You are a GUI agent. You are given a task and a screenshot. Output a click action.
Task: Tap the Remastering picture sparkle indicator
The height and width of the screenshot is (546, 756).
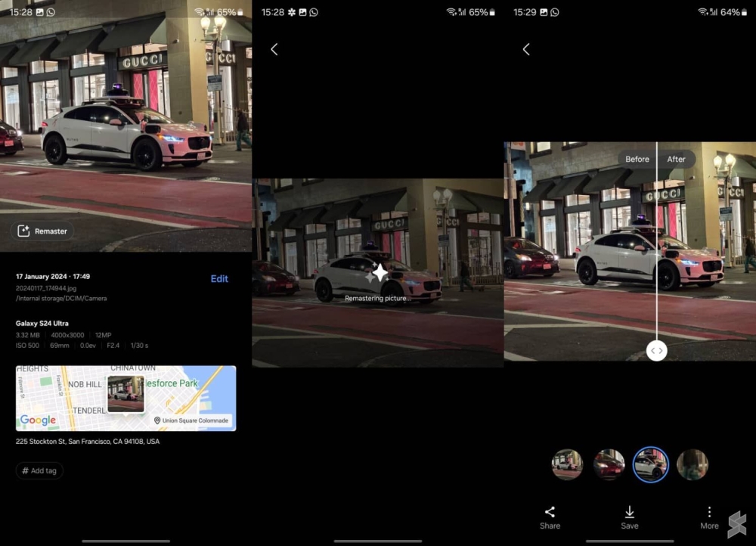[x=377, y=274]
